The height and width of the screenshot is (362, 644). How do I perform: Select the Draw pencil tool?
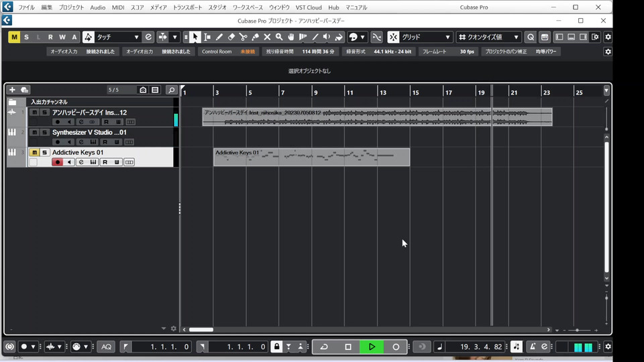(x=219, y=37)
